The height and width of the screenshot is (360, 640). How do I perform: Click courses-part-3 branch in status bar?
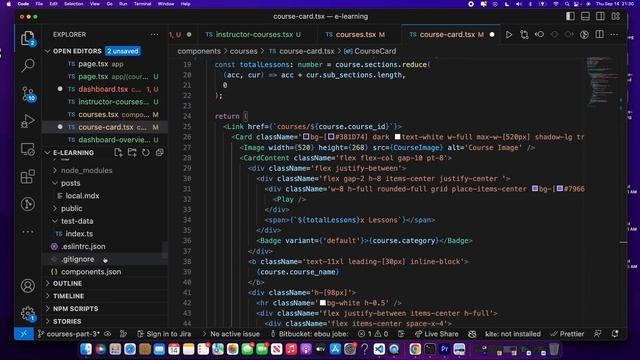[x=69, y=333]
